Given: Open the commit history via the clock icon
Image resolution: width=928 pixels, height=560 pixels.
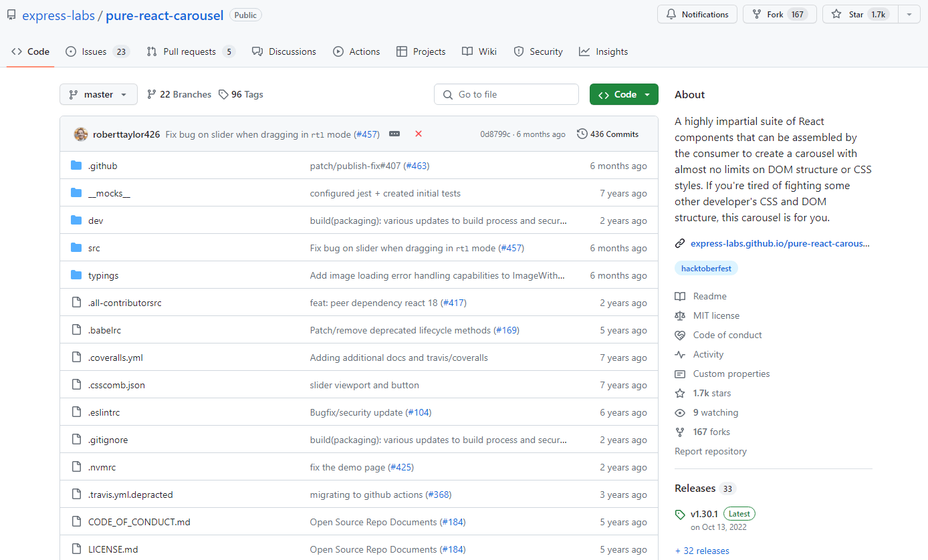Looking at the screenshot, I should point(582,134).
